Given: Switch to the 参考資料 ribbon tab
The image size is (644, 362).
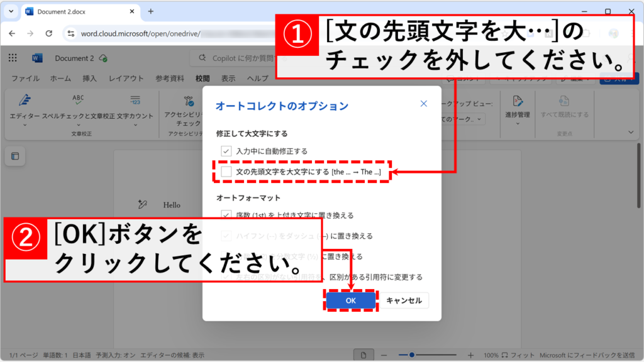Looking at the screenshot, I should tap(170, 79).
